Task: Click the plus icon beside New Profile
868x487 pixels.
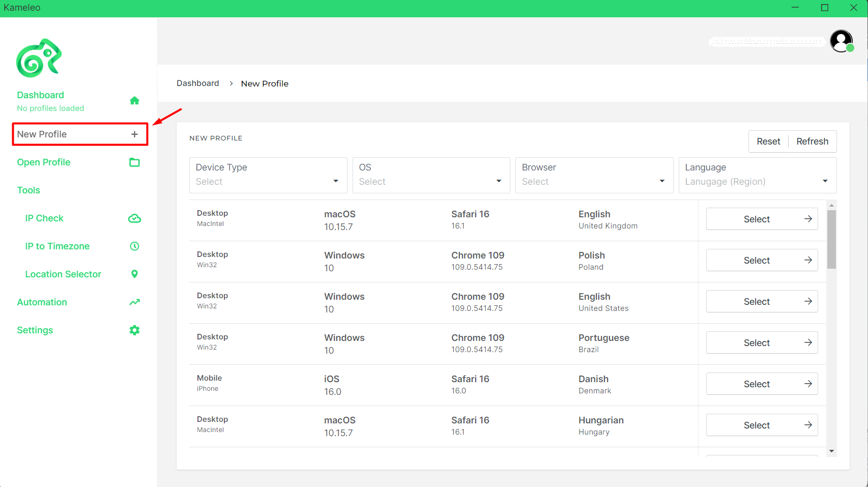Action: pyautogui.click(x=134, y=134)
